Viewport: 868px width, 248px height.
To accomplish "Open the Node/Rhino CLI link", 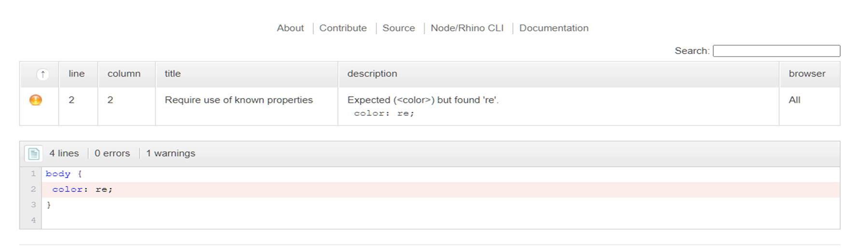I will click(467, 28).
